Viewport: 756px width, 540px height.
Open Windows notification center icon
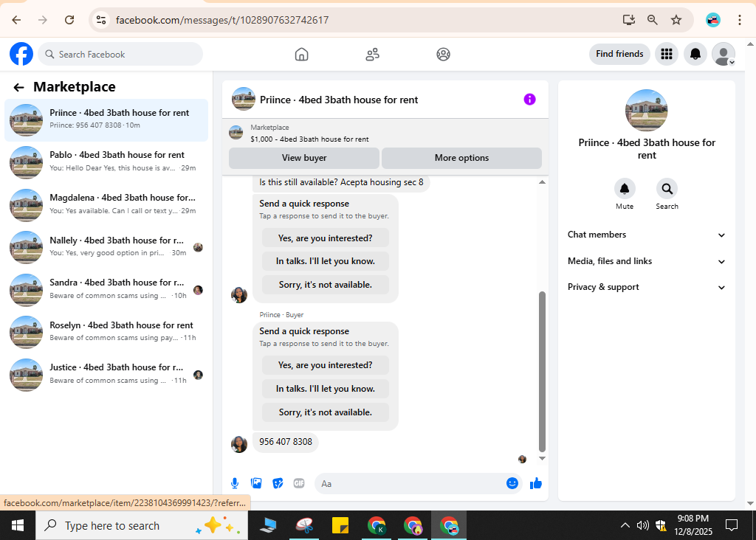(732, 525)
